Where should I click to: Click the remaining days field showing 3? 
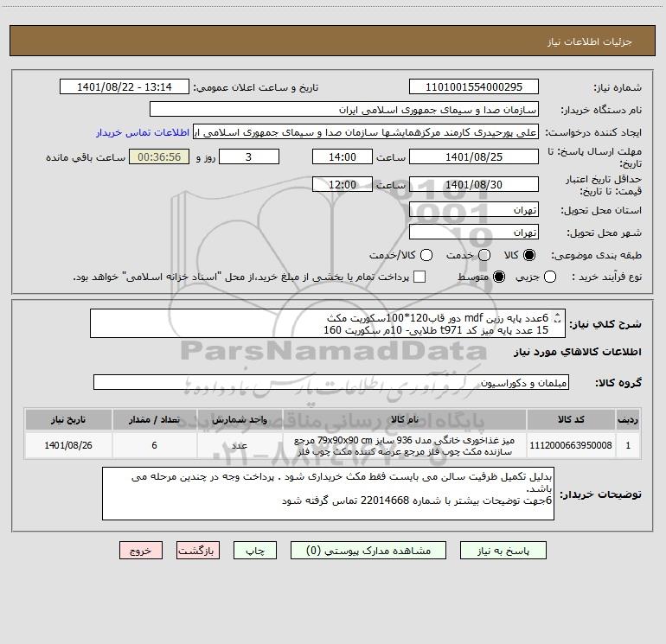pyautogui.click(x=249, y=156)
